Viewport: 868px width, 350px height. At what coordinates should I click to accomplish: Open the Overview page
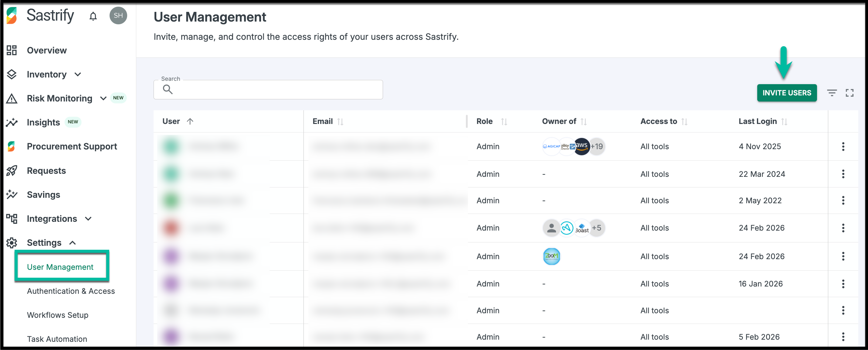tap(46, 50)
